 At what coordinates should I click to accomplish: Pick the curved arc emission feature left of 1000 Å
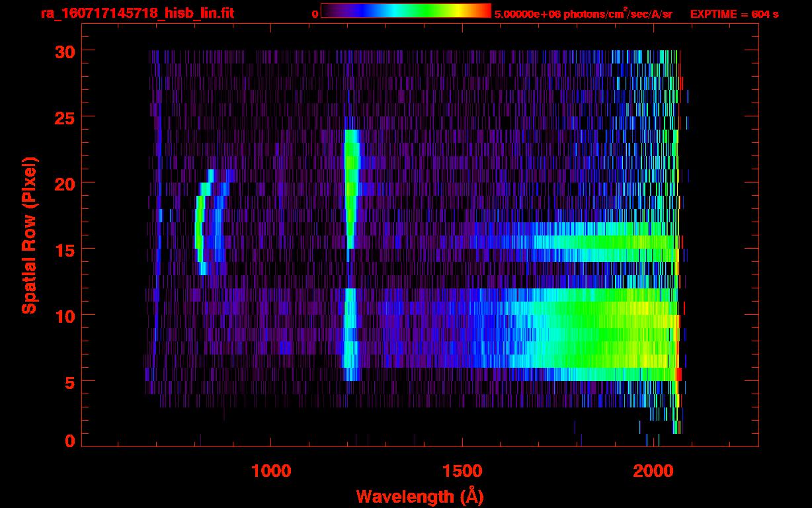coord(200,225)
